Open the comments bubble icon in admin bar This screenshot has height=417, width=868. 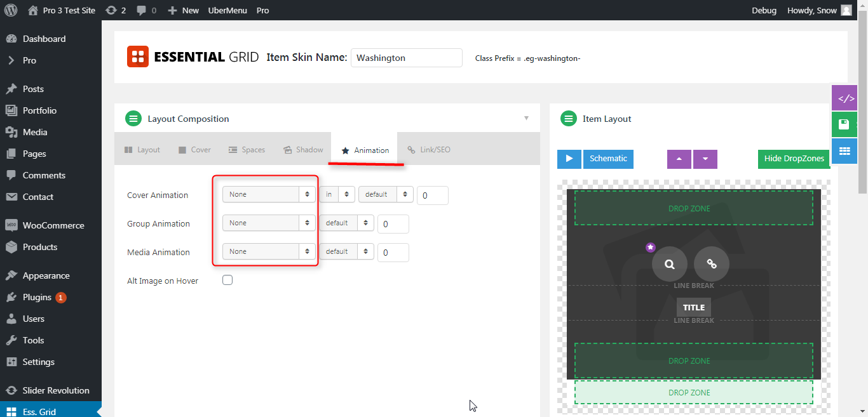coord(146,10)
